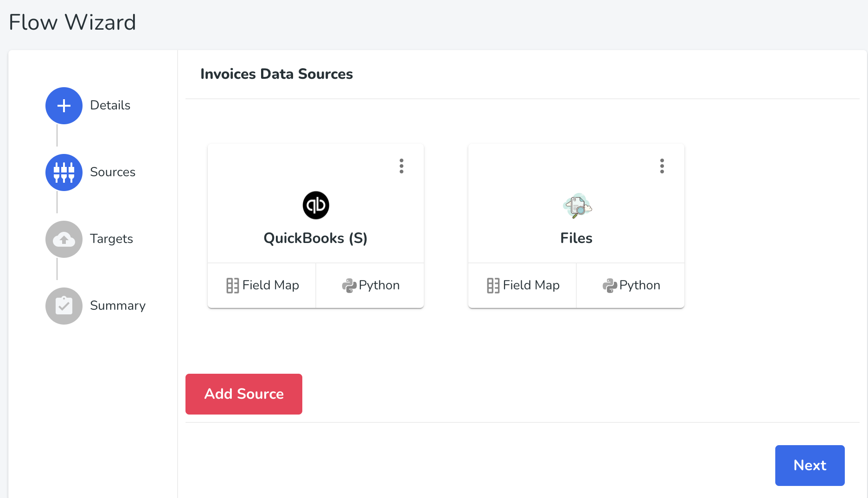Go to the Details step label

pyautogui.click(x=110, y=105)
